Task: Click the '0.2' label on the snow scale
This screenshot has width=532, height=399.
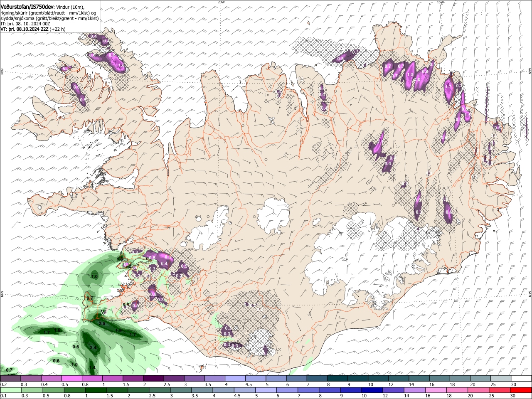Action: pyautogui.click(x=4, y=384)
